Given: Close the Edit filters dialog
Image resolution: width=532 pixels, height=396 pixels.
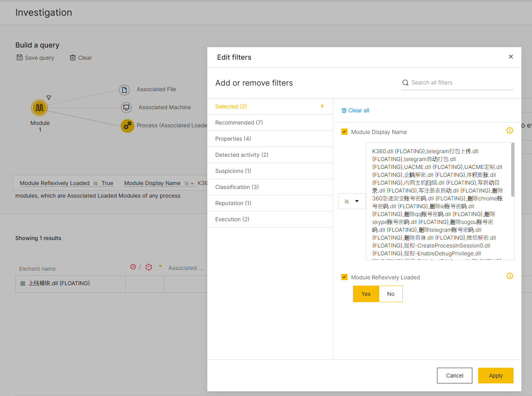Looking at the screenshot, I should 511,57.
